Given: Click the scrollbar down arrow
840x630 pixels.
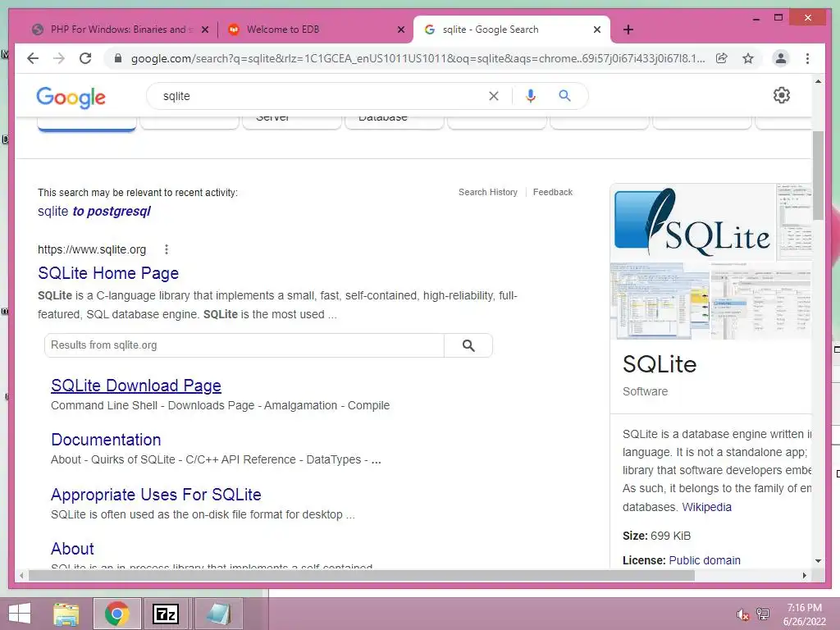Looking at the screenshot, I should click(818, 561).
